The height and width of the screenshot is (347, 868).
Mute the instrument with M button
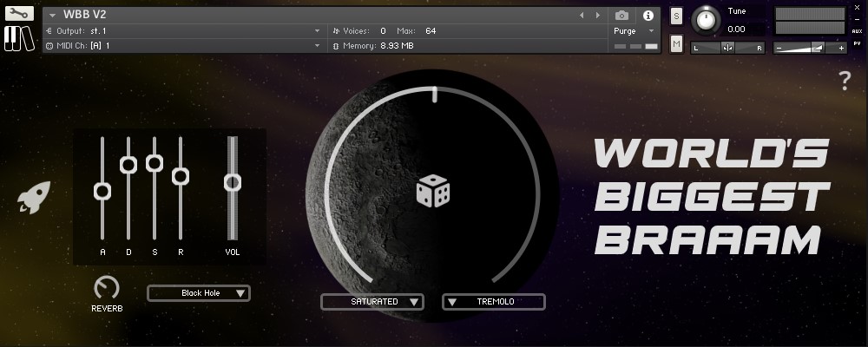pyautogui.click(x=676, y=43)
